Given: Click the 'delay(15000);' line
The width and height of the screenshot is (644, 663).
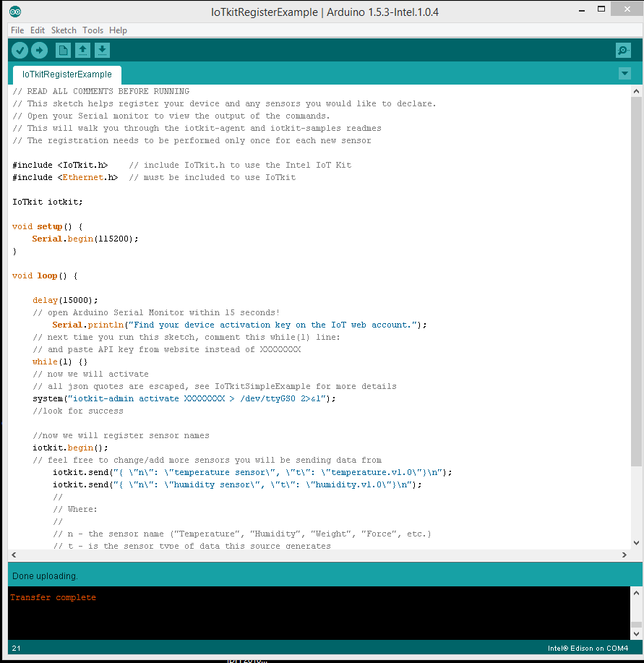Looking at the screenshot, I should (x=65, y=300).
